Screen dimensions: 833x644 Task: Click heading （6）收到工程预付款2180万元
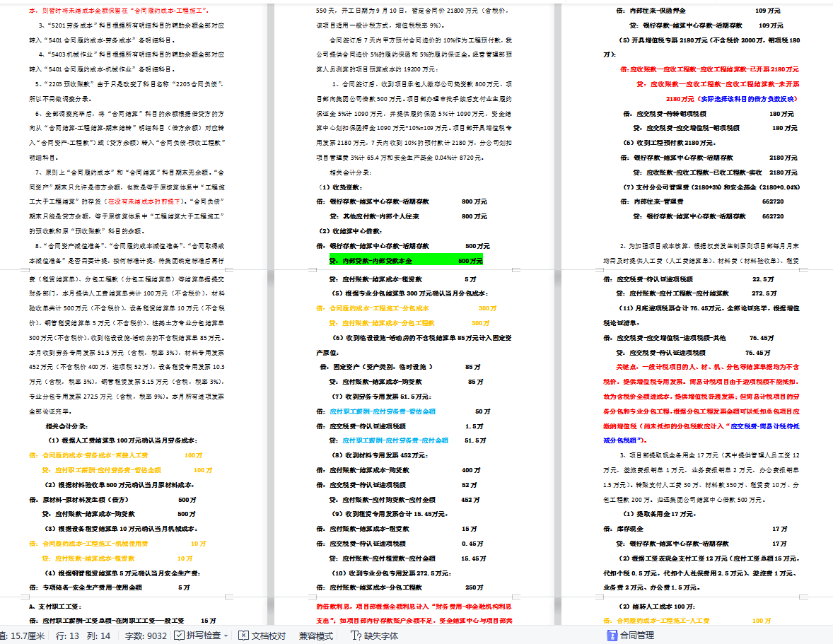(x=670, y=143)
